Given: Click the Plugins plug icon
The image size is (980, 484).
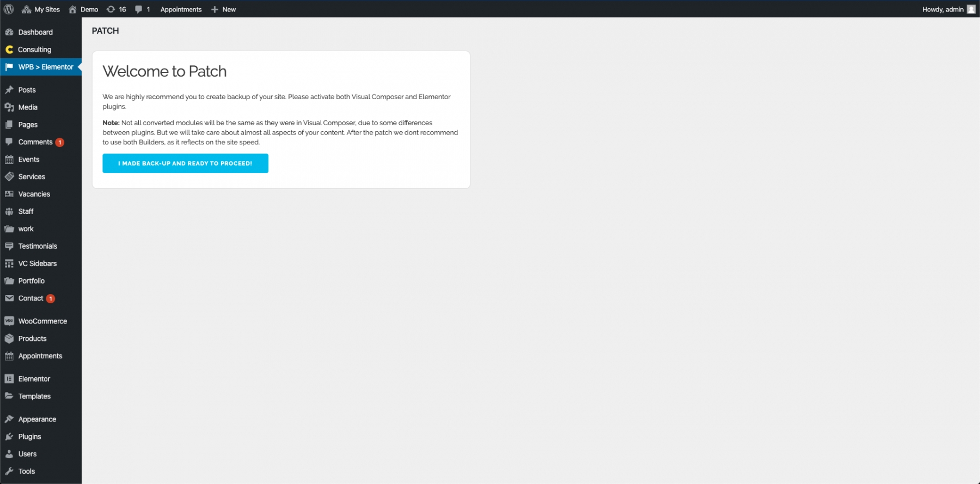Looking at the screenshot, I should [x=9, y=437].
